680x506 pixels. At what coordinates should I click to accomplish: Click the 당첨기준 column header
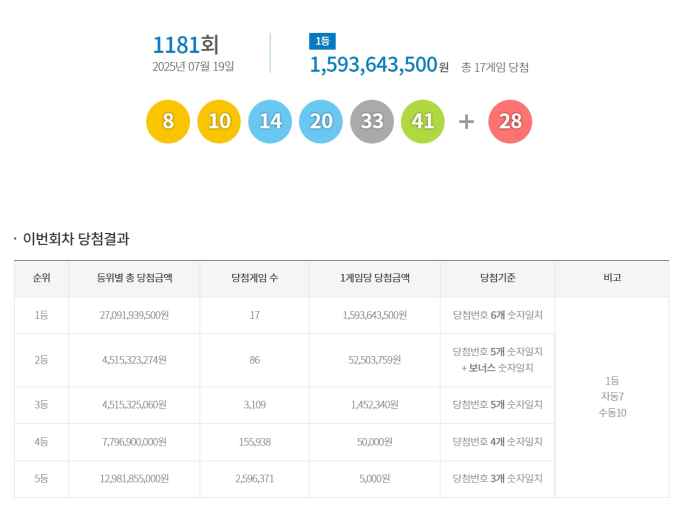[x=498, y=277]
